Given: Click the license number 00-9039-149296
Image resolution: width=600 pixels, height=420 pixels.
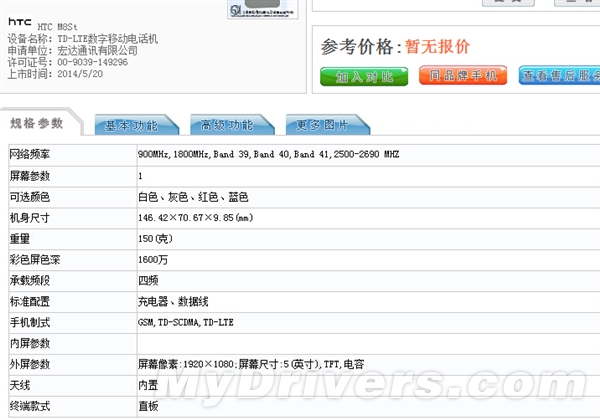Looking at the screenshot, I should 93,62.
